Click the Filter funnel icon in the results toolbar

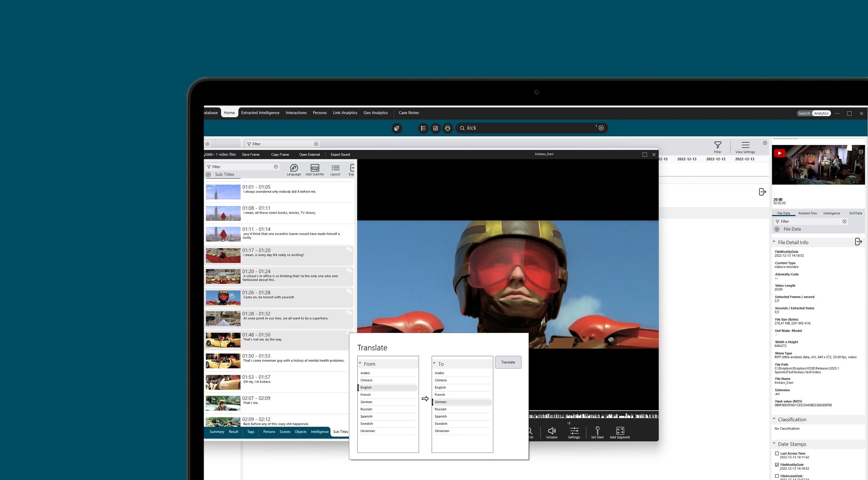(718, 147)
